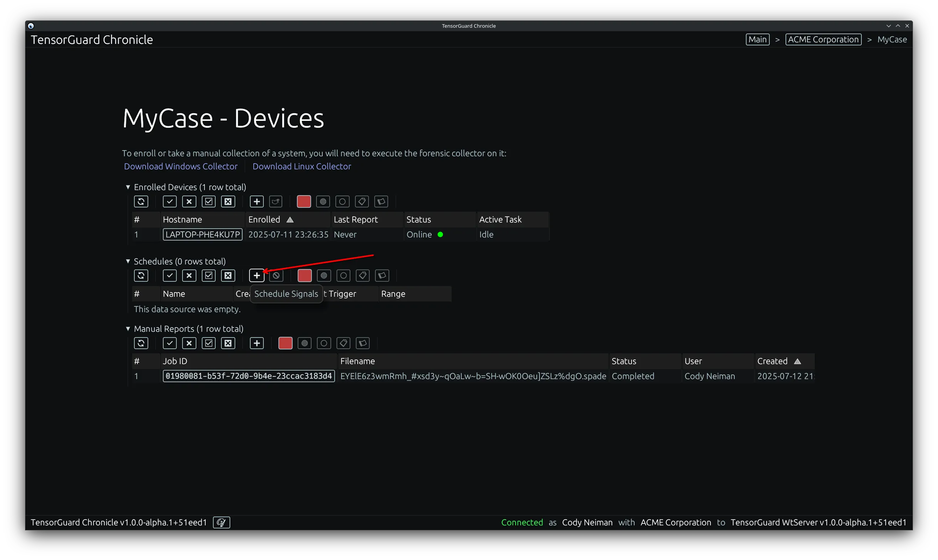Deselect all rows in Schedules
Viewport: 938px width, 560px height.
click(x=189, y=275)
